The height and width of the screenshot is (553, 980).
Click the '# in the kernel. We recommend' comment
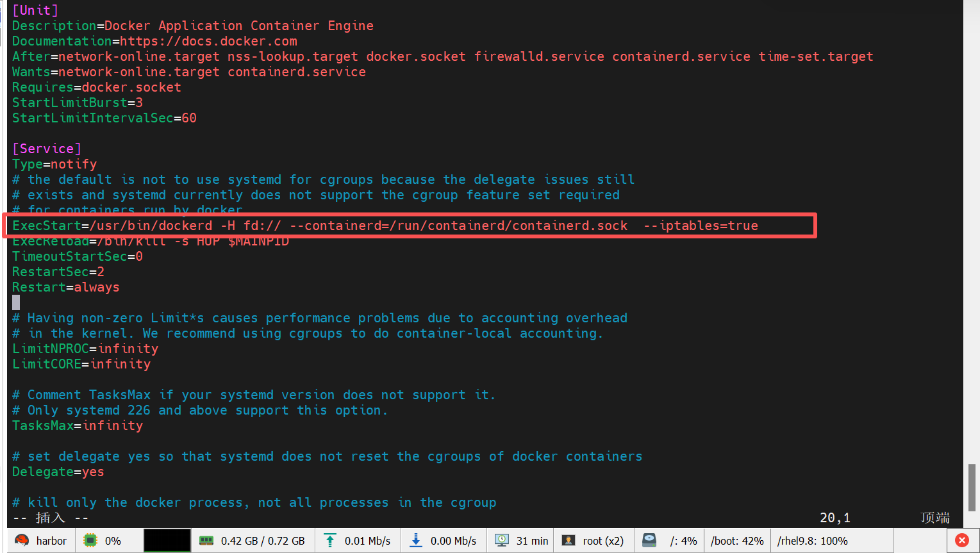[x=308, y=333]
